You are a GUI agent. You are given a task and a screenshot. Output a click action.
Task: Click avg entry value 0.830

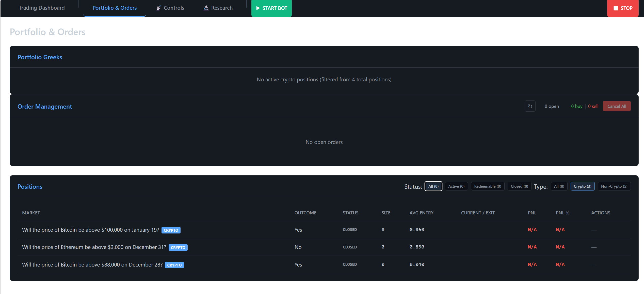pos(417,247)
